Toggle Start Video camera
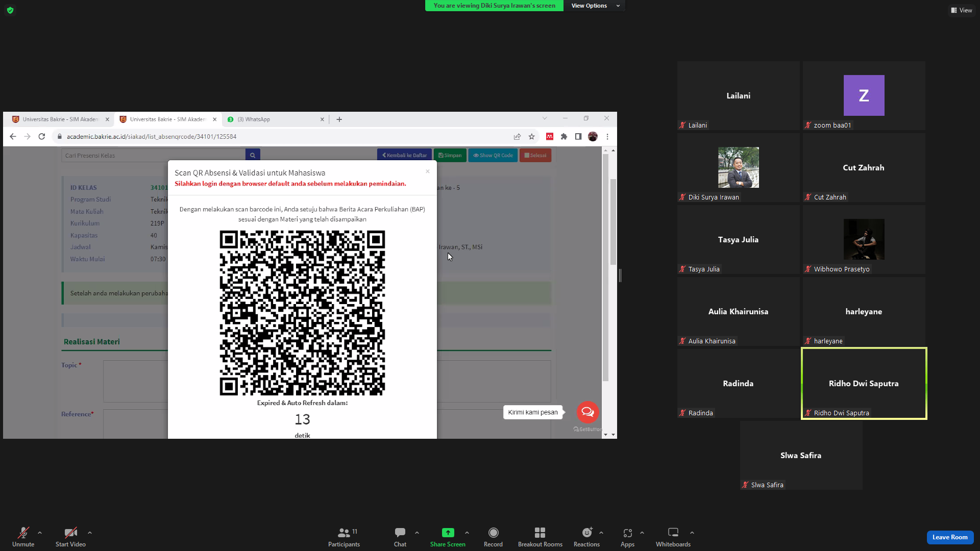Image resolution: width=980 pixels, height=551 pixels. tap(70, 533)
